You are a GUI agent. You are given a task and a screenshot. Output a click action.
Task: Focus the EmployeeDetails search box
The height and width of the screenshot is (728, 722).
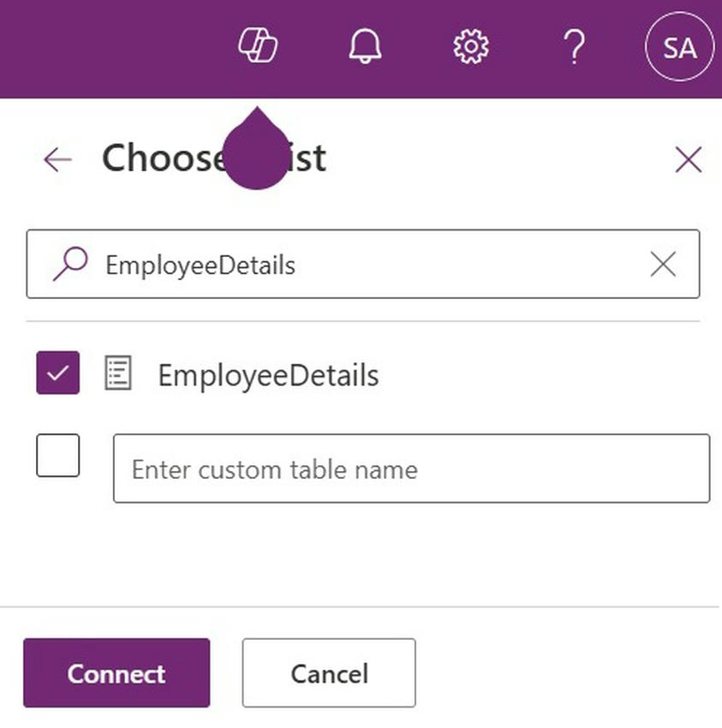[363, 264]
